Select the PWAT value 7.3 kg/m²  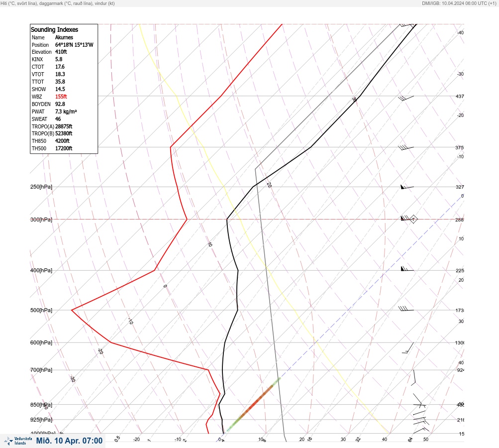pos(66,112)
